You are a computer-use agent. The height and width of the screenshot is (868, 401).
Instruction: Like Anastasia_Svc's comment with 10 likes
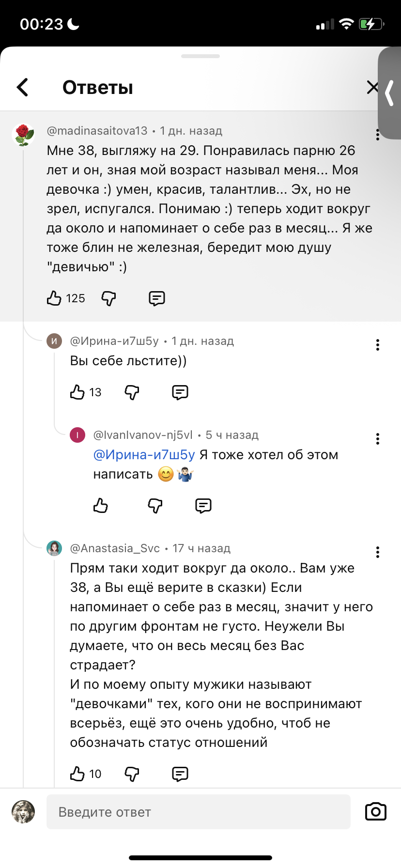[77, 774]
